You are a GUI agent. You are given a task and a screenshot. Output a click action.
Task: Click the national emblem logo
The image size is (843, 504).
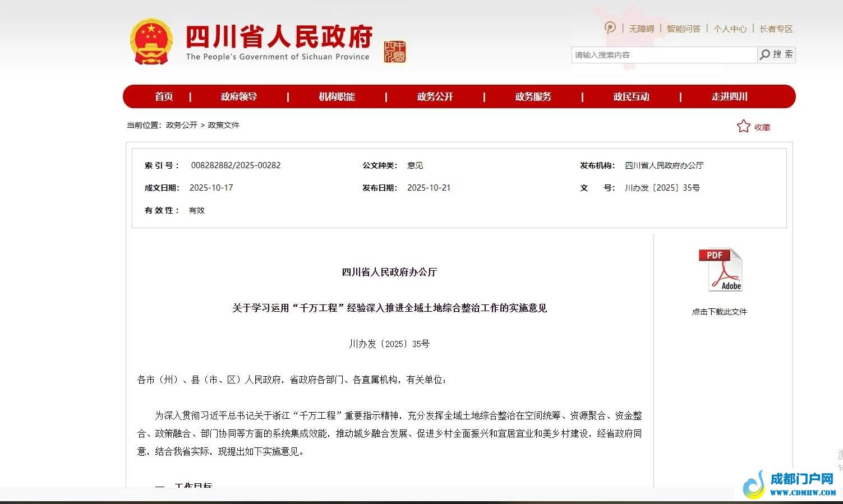pyautogui.click(x=150, y=42)
